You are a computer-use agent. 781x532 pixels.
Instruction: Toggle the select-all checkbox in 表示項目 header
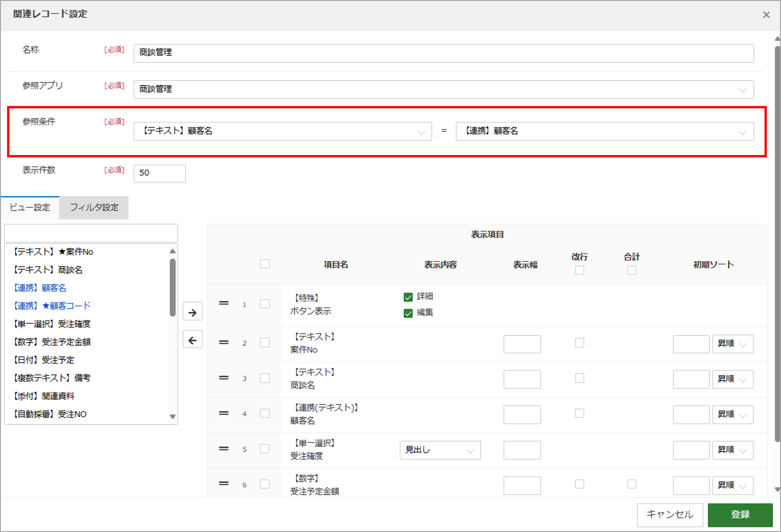pos(265,264)
